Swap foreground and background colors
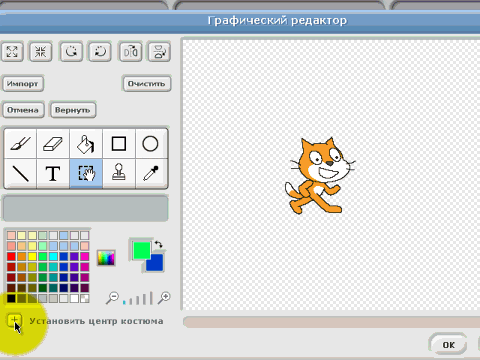 click(159, 244)
